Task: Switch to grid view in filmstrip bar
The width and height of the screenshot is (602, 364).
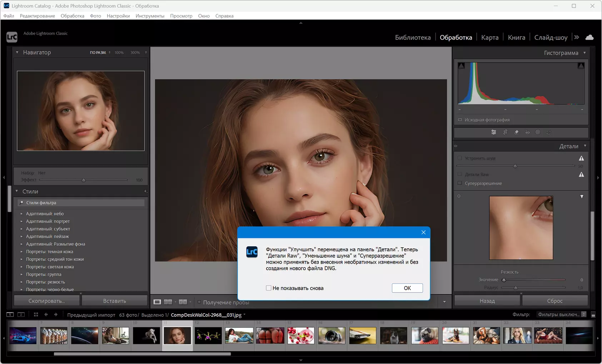Action: pos(36,314)
